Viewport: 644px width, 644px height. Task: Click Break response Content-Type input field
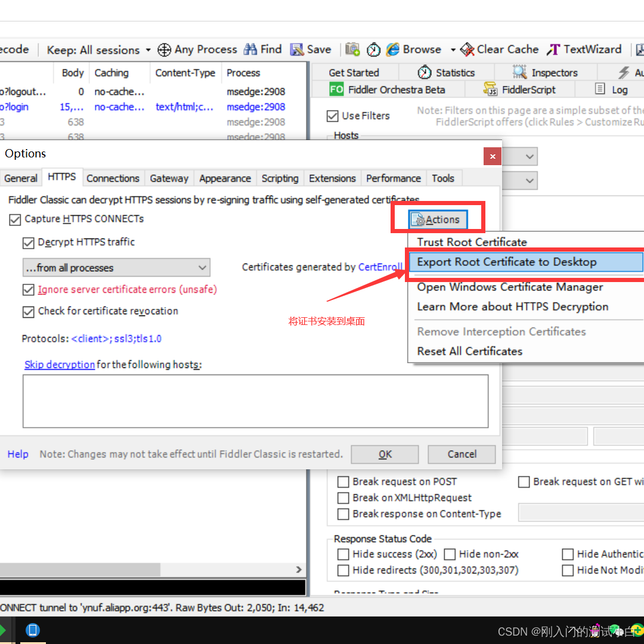click(581, 512)
